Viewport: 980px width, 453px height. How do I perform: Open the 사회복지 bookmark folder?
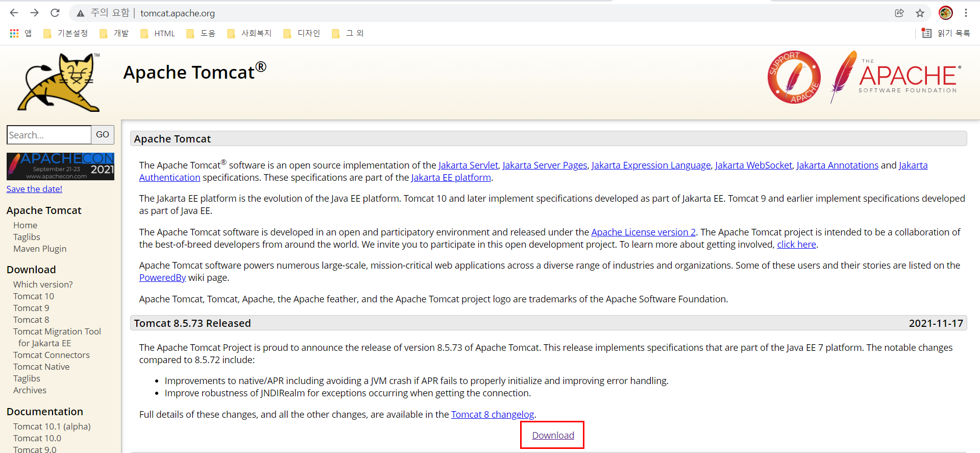point(250,33)
